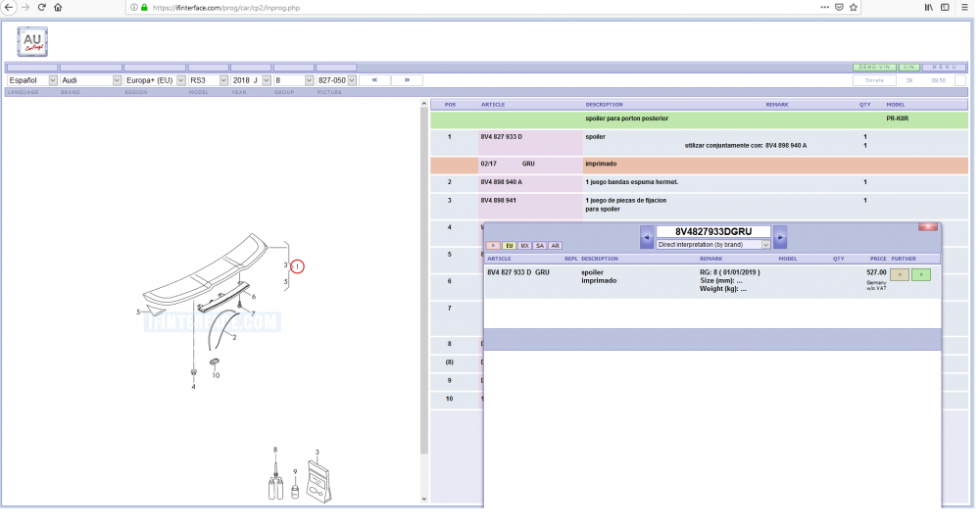The width and height of the screenshot is (980, 528).
Task: Click the PRICE column header in popup
Action: [878, 259]
